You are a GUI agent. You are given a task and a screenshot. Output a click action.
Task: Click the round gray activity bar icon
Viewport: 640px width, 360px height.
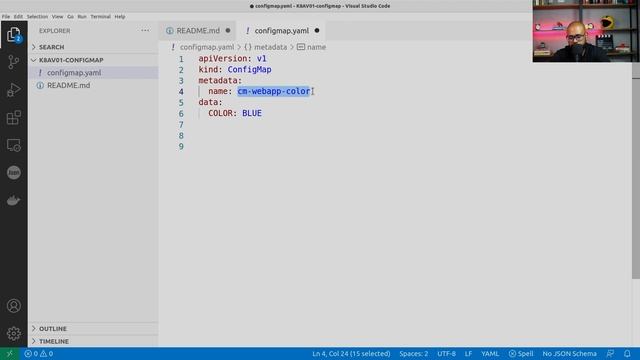[x=13, y=173]
